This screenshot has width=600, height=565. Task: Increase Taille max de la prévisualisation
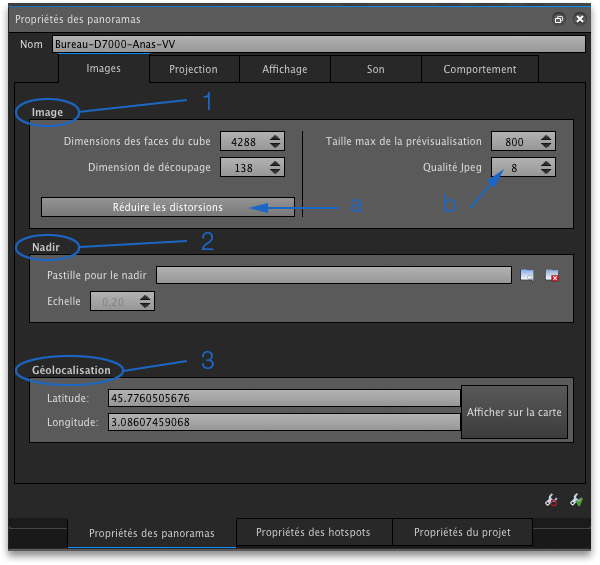pos(546,137)
